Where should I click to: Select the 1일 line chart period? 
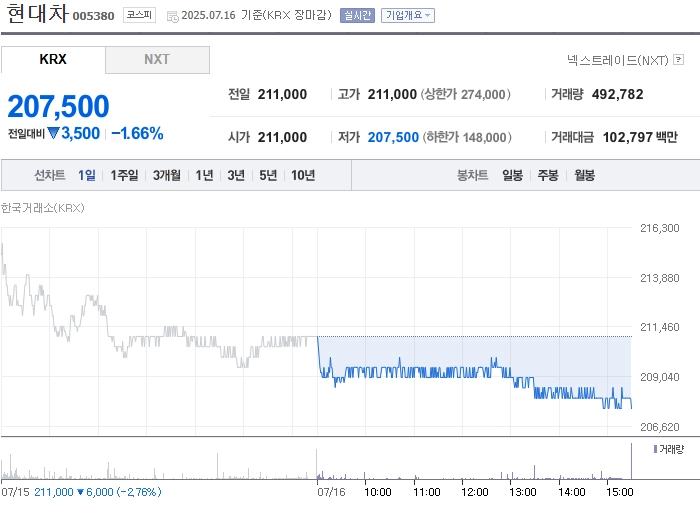tap(87, 175)
